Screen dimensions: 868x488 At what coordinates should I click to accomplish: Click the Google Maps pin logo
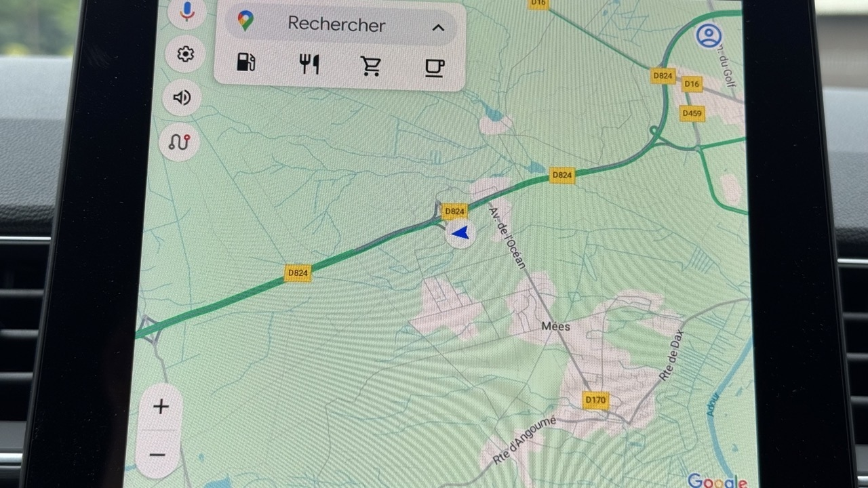[245, 21]
